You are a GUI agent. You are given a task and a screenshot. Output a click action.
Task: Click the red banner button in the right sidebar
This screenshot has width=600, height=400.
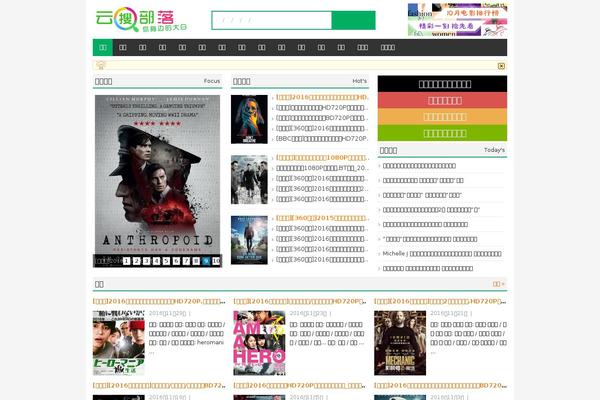pos(442,100)
